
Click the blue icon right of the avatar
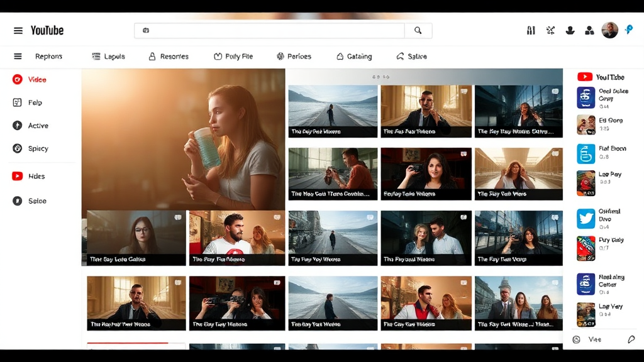click(628, 30)
